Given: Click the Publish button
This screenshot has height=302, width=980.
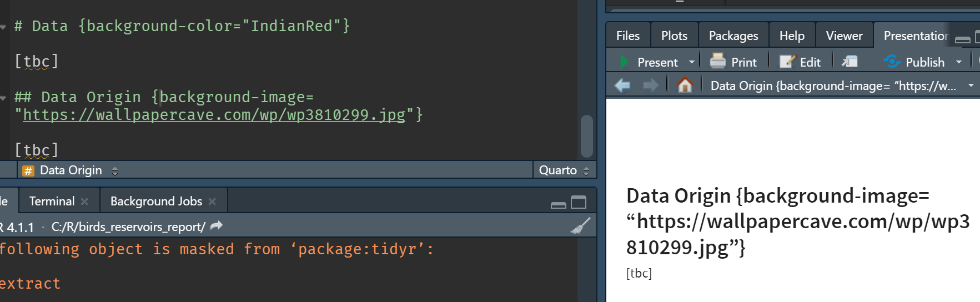Looking at the screenshot, I should (914, 62).
